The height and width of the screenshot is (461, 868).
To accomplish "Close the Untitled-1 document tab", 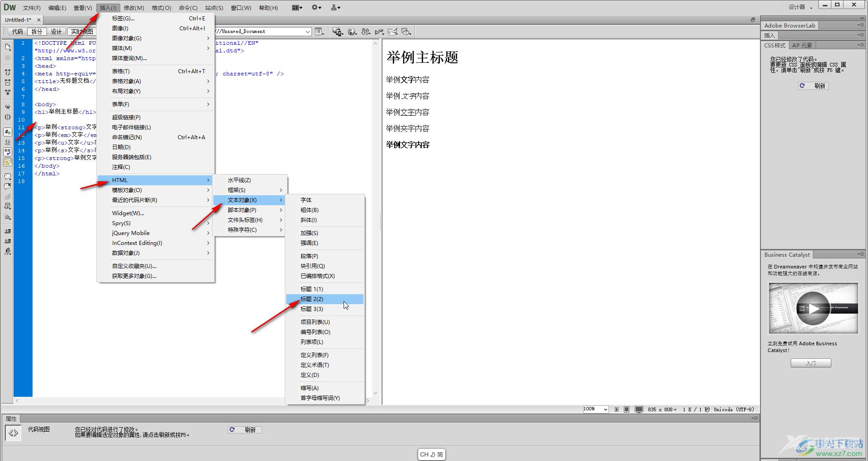I will coord(39,20).
